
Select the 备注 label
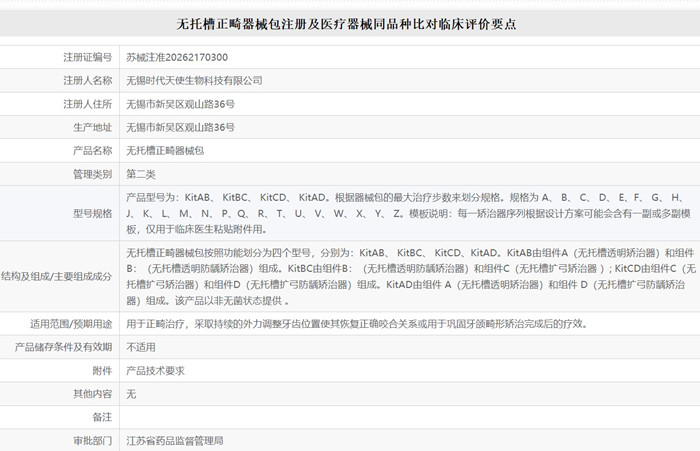coord(102,417)
